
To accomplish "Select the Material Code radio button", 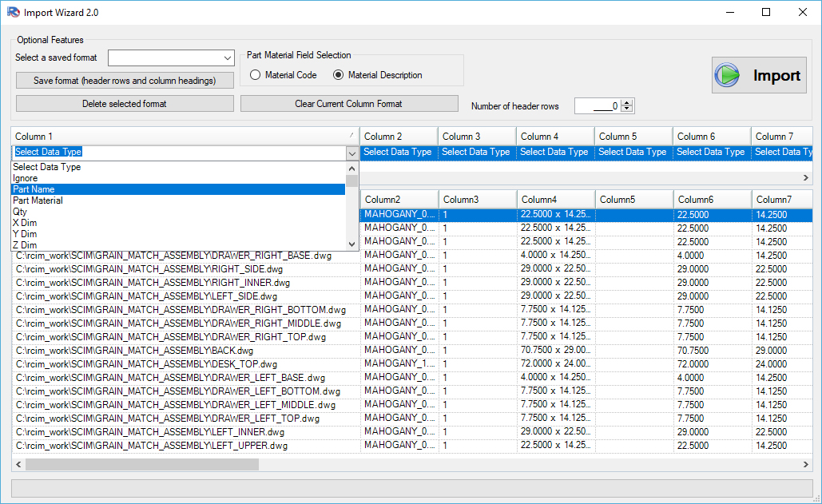I will pos(256,75).
